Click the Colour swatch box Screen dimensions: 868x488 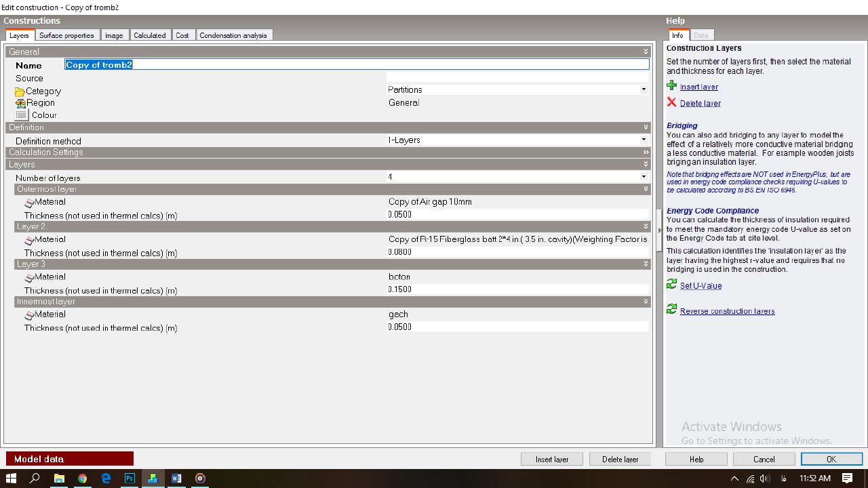[x=22, y=115]
